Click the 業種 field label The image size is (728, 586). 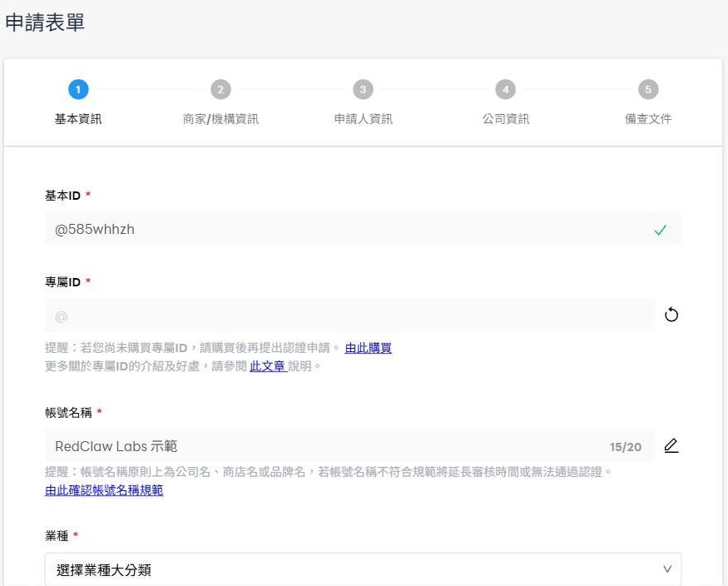coord(57,536)
